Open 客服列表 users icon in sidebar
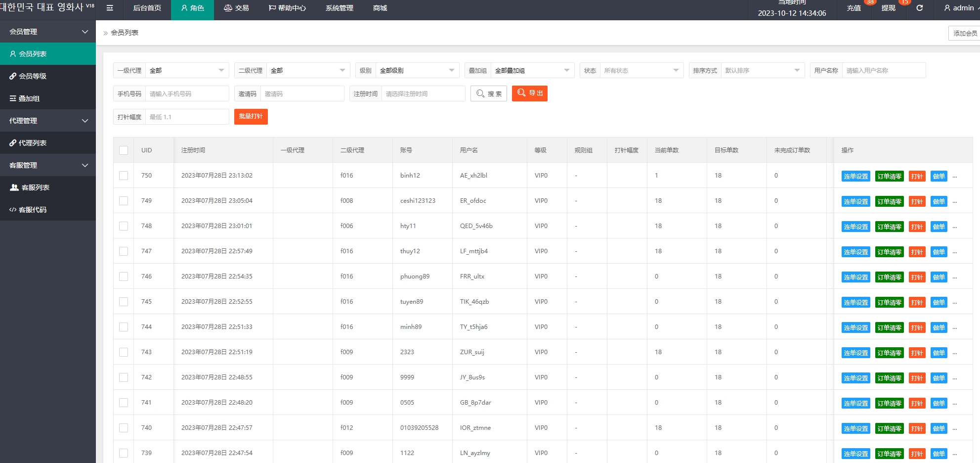Viewport: 980px width, 463px height. 14,187
